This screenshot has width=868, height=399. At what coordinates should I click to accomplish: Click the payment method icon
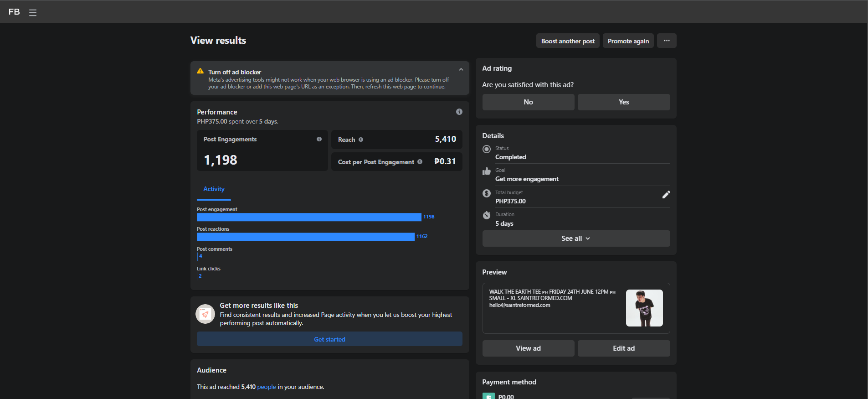(x=488, y=396)
